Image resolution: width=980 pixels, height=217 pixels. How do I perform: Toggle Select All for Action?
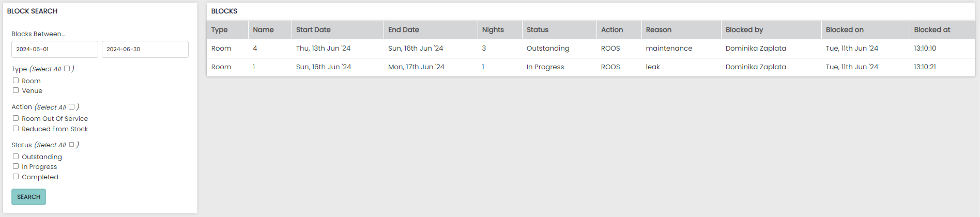tap(71, 106)
